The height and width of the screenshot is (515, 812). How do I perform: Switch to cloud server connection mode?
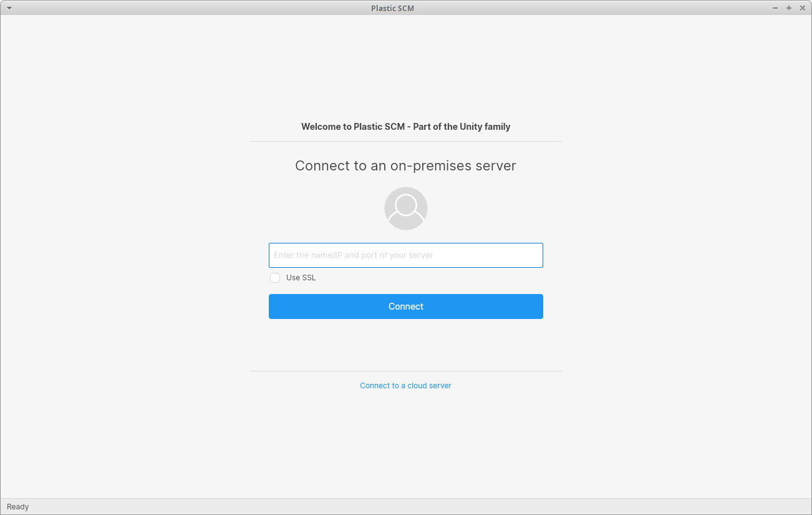pos(405,385)
